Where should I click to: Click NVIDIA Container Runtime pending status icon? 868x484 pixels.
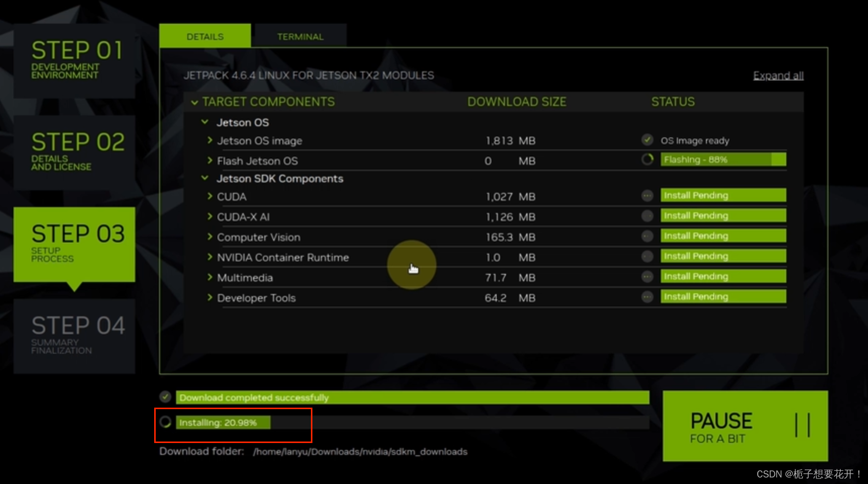(x=647, y=256)
